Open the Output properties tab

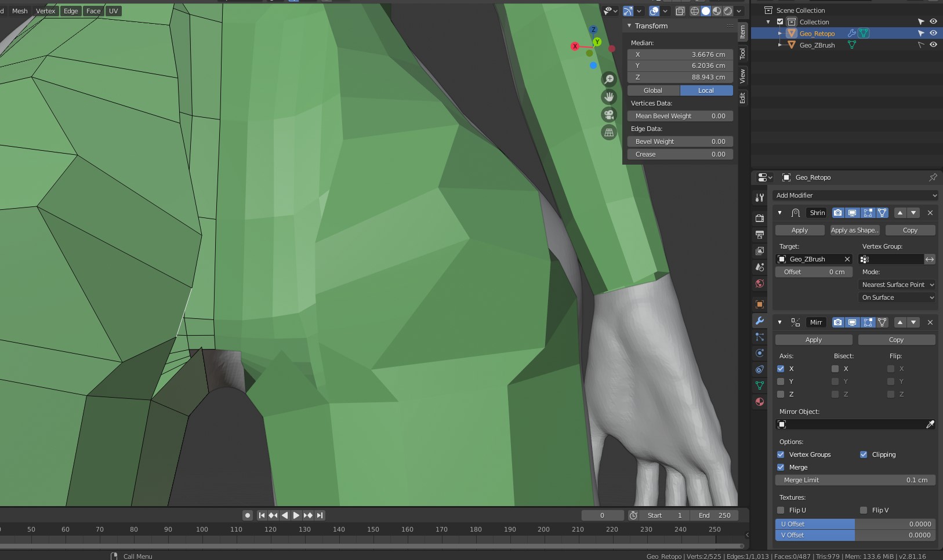(x=760, y=235)
